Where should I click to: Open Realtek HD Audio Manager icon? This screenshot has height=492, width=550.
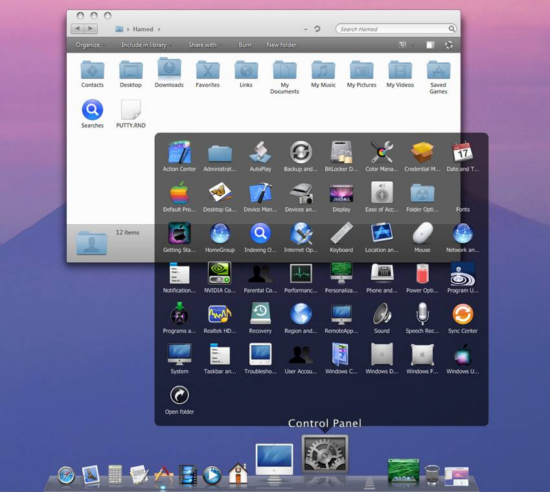tap(220, 314)
